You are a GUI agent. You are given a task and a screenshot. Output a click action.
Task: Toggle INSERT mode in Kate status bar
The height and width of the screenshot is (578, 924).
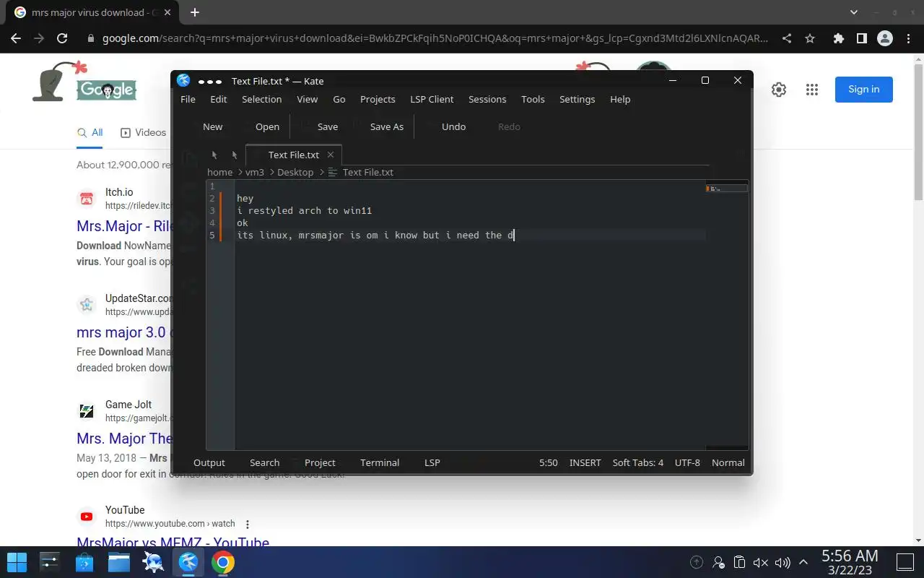point(585,462)
